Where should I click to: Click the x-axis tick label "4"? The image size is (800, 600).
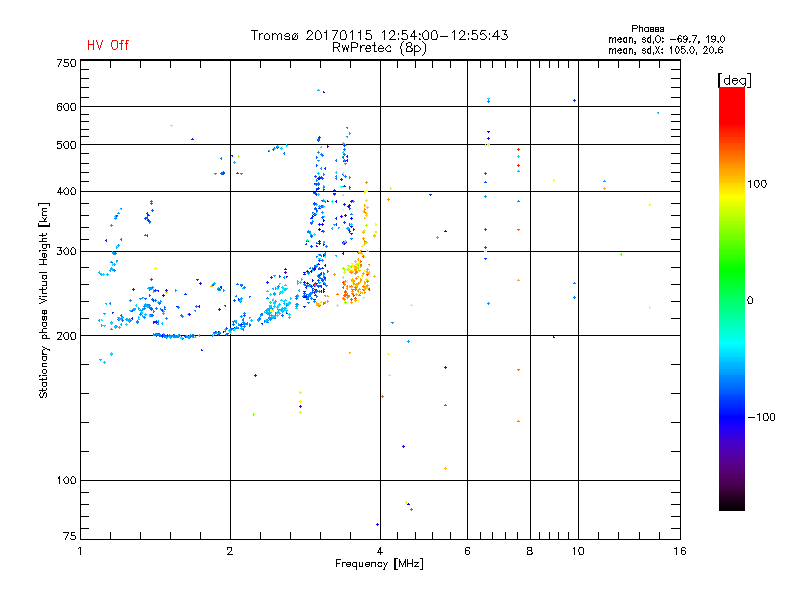[380, 551]
